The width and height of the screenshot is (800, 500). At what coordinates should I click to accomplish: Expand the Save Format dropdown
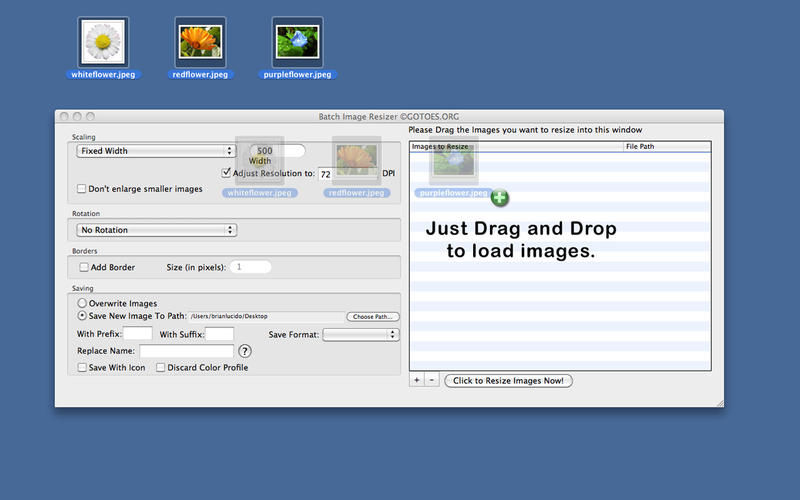tap(360, 334)
